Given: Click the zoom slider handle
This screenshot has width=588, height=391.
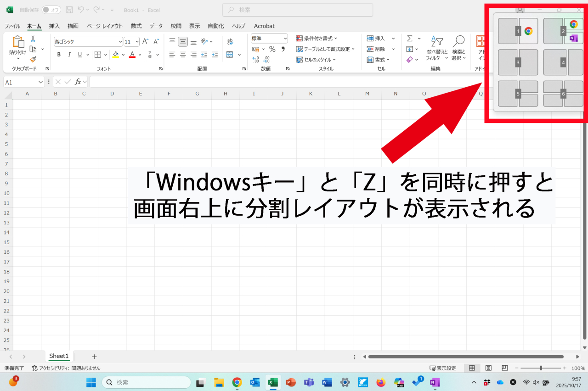Looking at the screenshot, I should click(x=541, y=368).
